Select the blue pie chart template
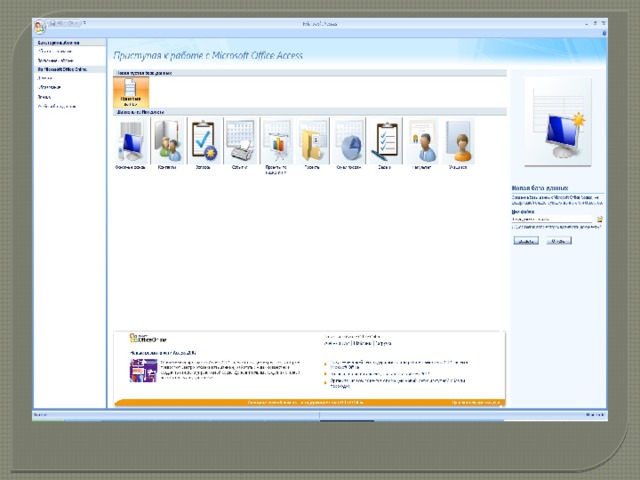The width and height of the screenshot is (640, 480). point(349,144)
